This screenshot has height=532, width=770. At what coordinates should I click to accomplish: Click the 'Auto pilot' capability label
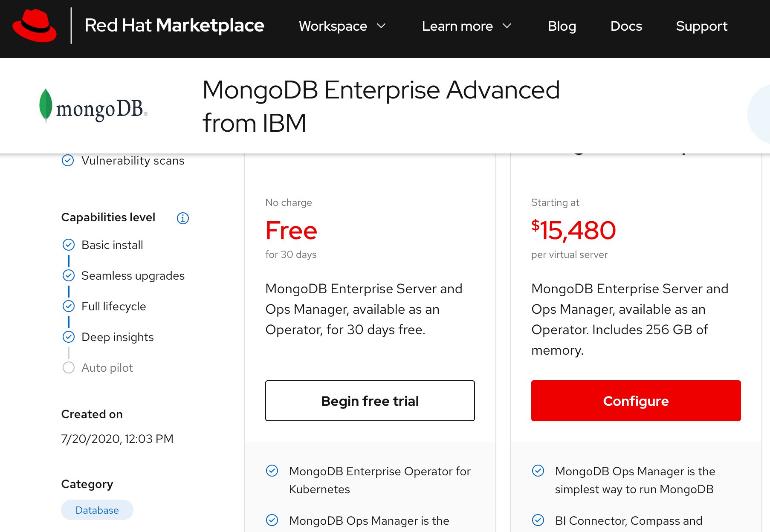point(107,368)
